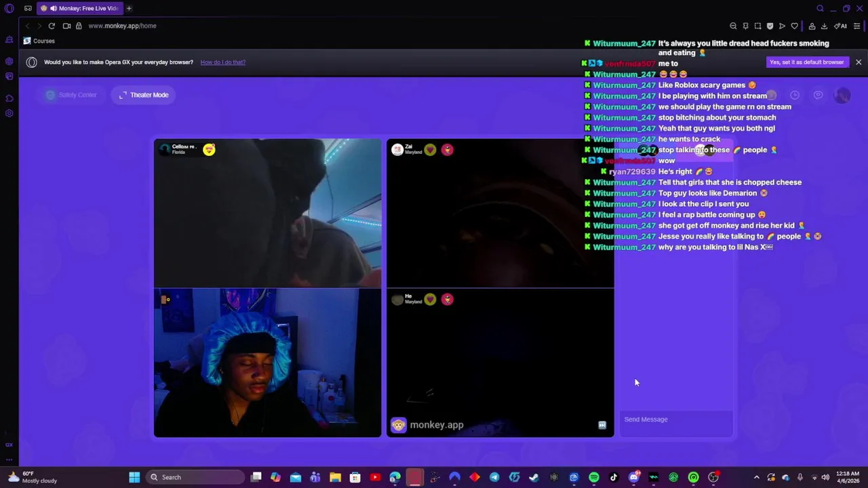Open the Courses bookmark
The image size is (868, 488).
point(39,41)
